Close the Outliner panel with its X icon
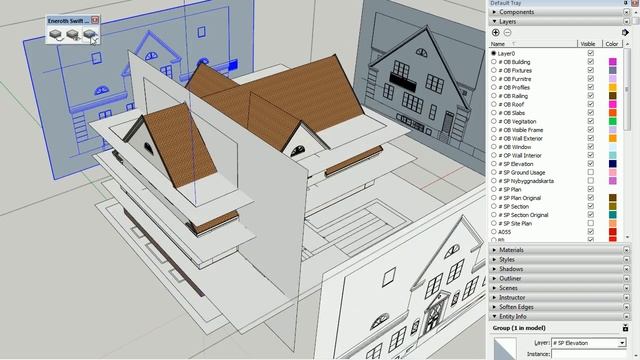The image size is (640, 360). 626,278
